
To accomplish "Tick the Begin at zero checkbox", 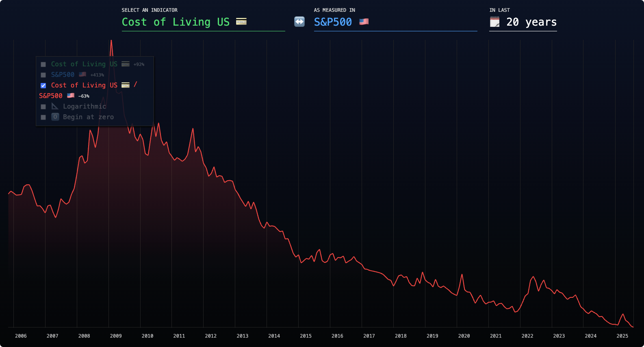I will point(43,117).
